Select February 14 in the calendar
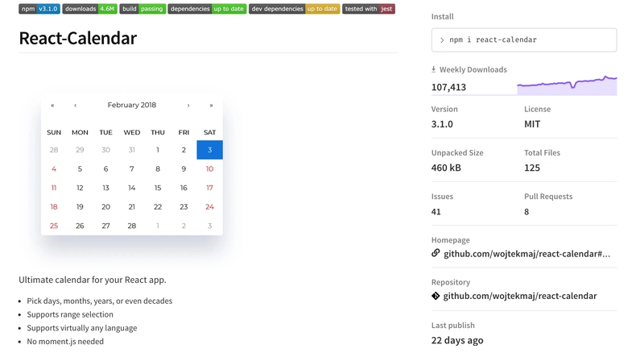This screenshot has height=353, width=644. (132, 188)
